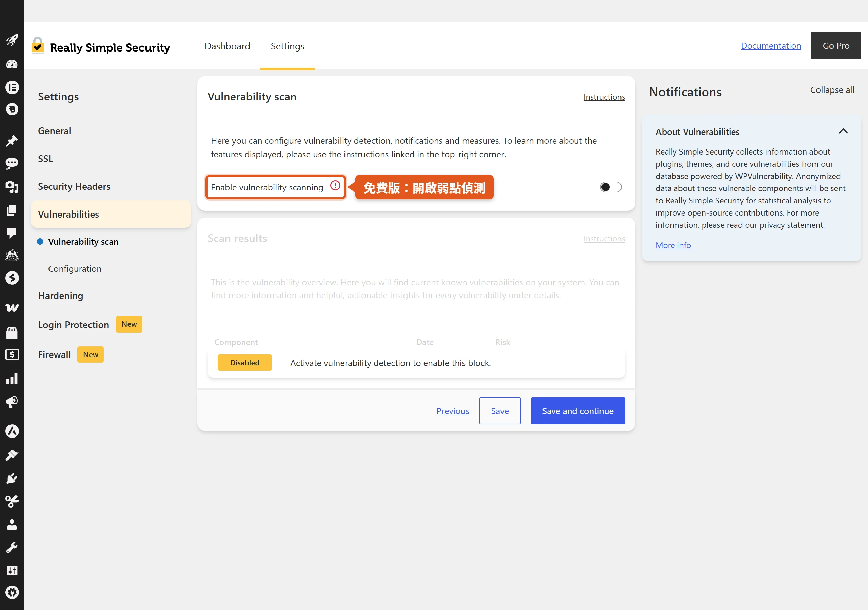Open the Dashboard gauge icon in sidebar
The width and height of the screenshot is (868, 610).
click(x=12, y=64)
